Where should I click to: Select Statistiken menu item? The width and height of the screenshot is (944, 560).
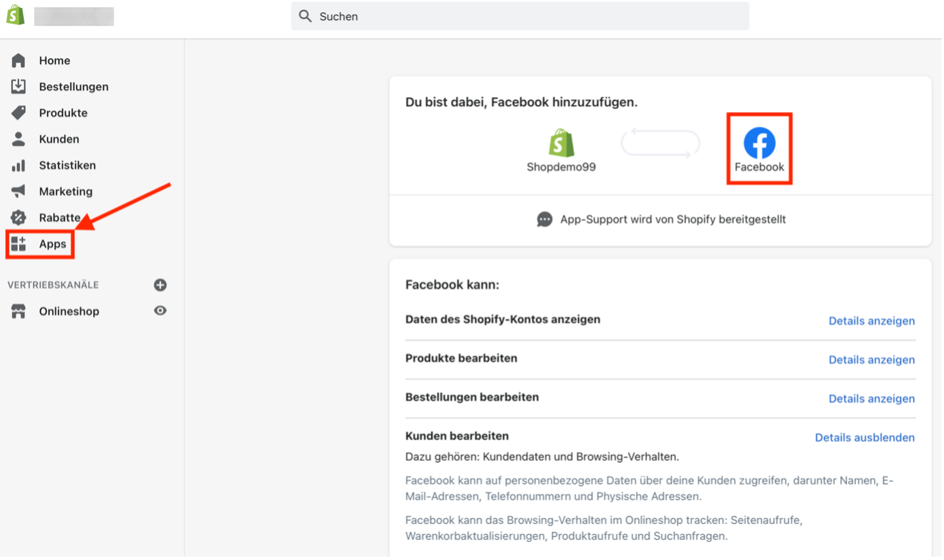point(67,165)
